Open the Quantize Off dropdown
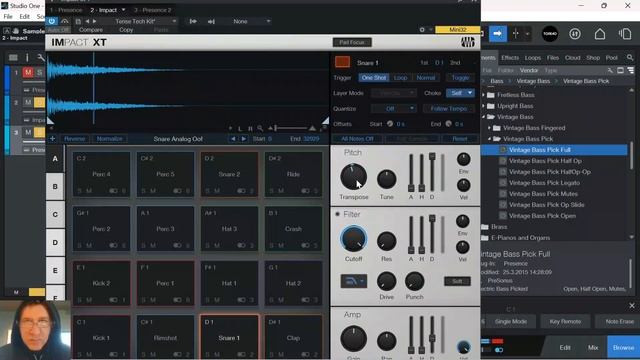640x360 pixels. tap(393, 109)
